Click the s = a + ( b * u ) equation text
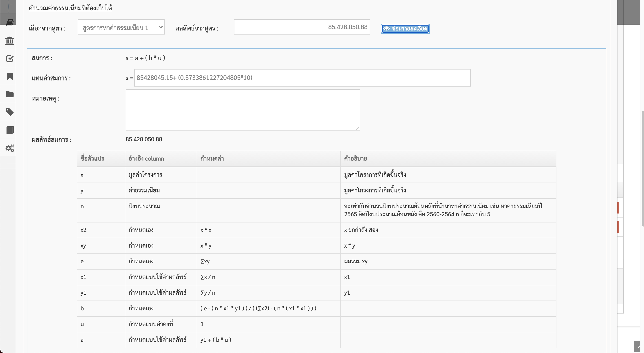The height and width of the screenshot is (353, 644). coord(145,58)
